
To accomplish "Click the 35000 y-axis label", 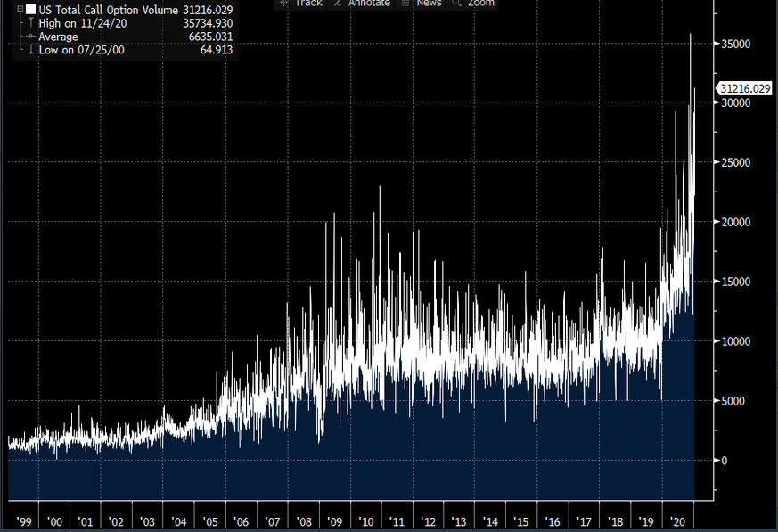I will [735, 45].
